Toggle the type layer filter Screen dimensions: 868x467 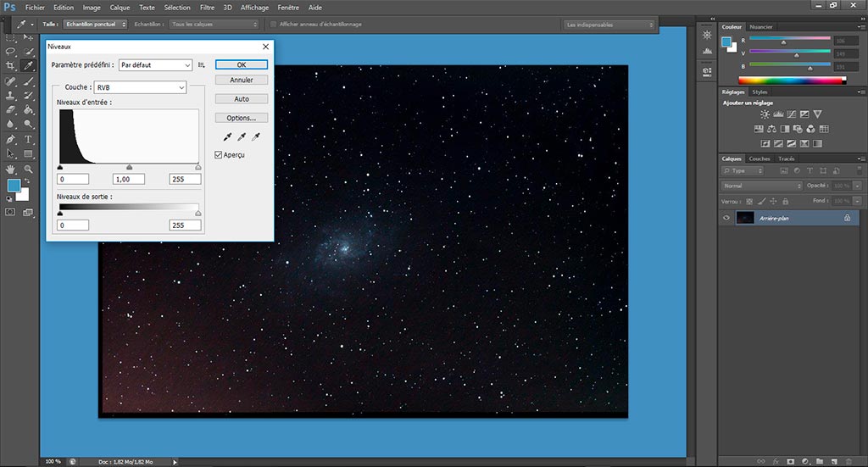point(810,171)
